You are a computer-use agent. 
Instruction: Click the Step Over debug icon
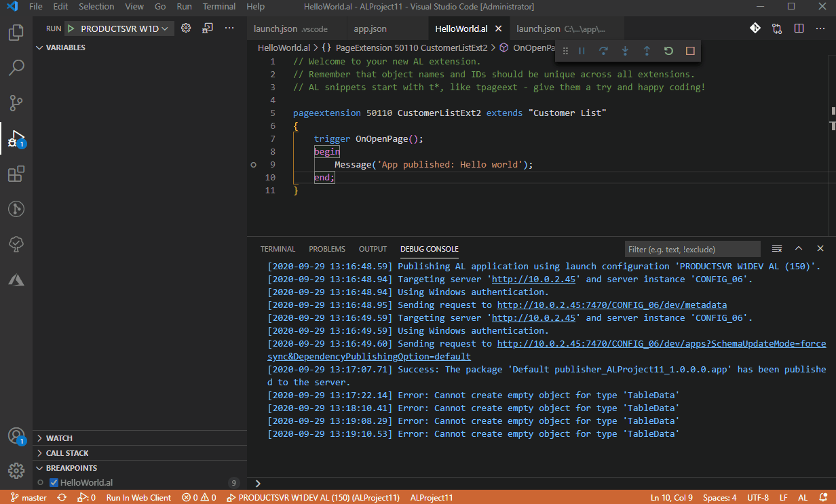603,50
